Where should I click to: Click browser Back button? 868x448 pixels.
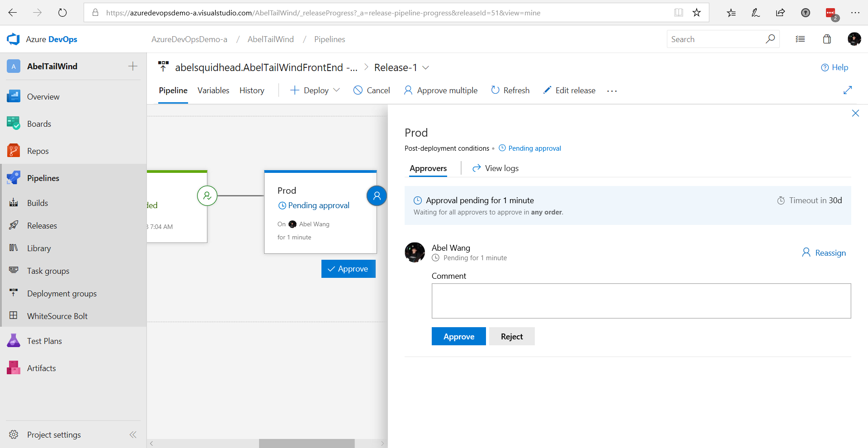(13, 13)
